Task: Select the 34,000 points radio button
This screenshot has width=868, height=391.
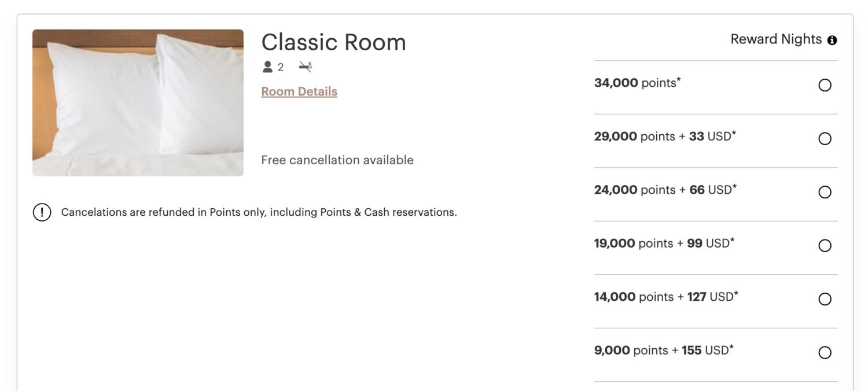Action: coord(825,85)
